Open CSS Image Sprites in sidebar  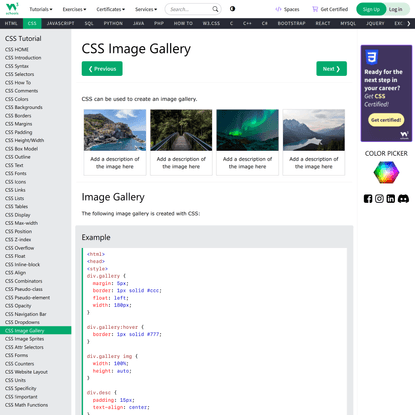point(35,339)
